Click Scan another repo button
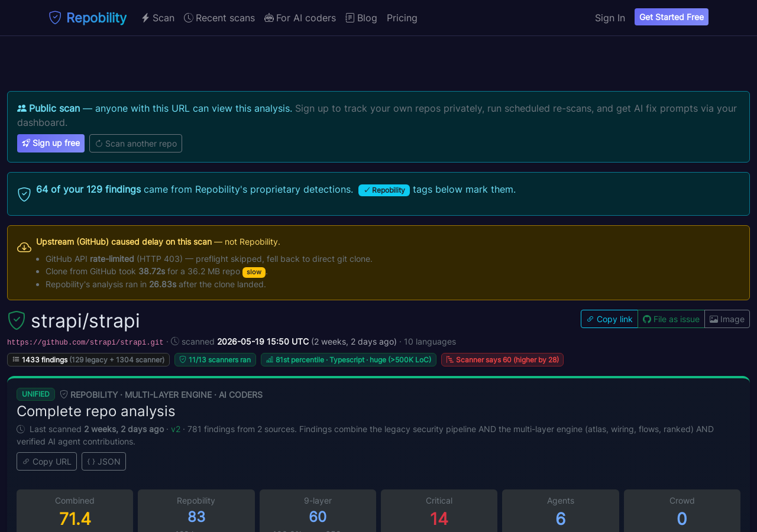The height and width of the screenshot is (532, 757). click(135, 143)
